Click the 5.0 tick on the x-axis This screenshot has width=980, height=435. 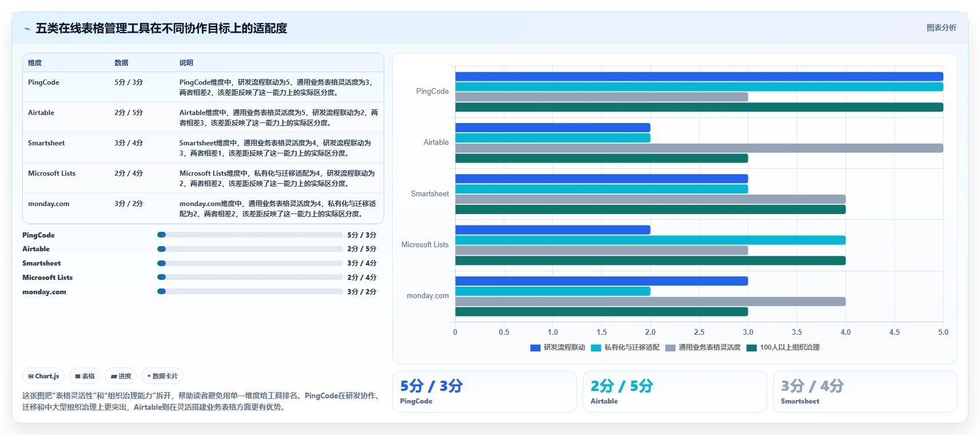[943, 332]
